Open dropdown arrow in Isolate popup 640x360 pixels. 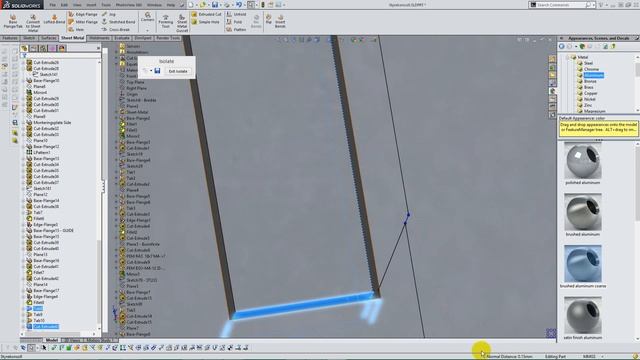pyautogui.click(x=151, y=71)
